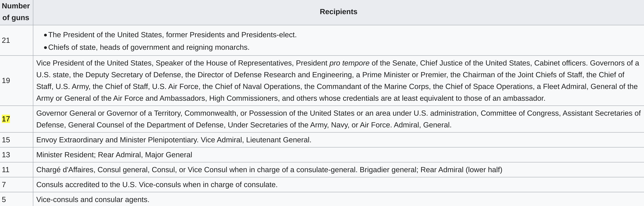Click the 15 guns cell

click(x=16, y=140)
